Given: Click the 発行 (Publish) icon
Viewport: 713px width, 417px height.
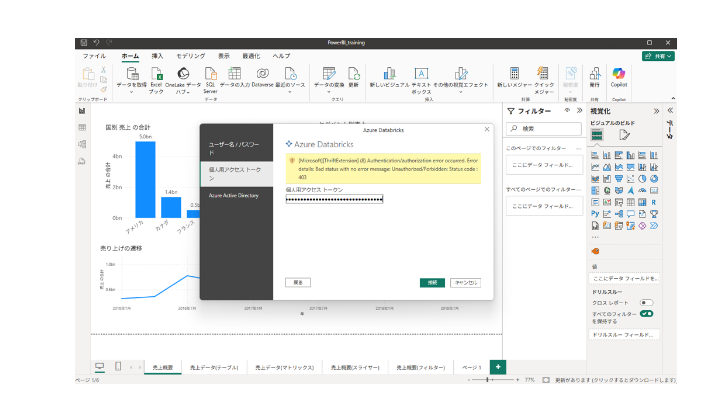Looking at the screenshot, I should tap(595, 74).
